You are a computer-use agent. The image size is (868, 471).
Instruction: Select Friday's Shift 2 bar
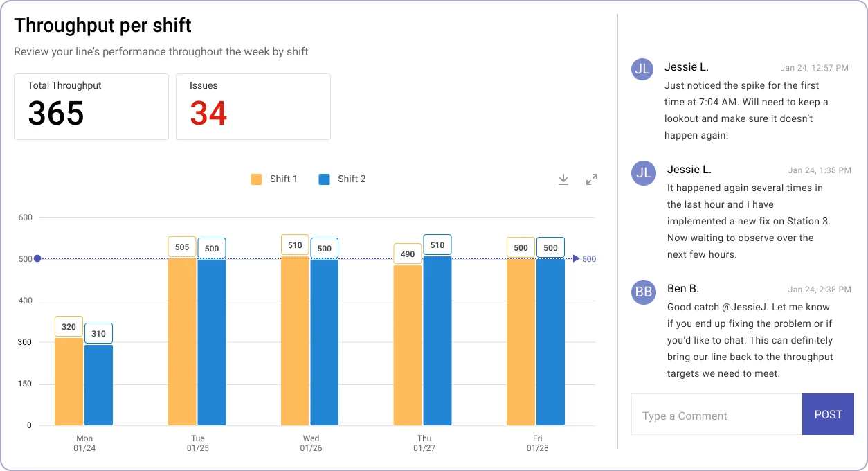click(x=550, y=341)
